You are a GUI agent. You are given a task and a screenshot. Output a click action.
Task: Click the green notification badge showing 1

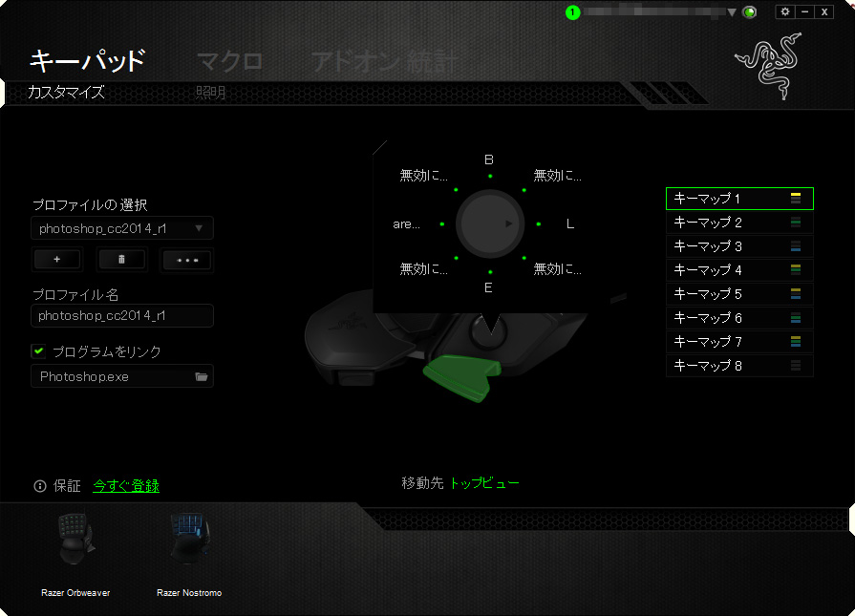(572, 12)
